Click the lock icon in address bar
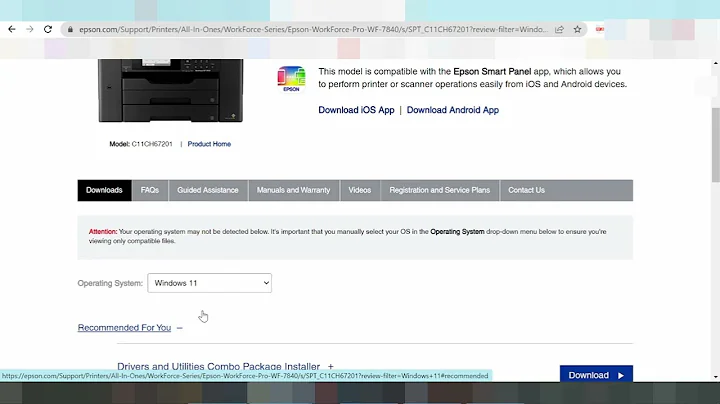Image resolution: width=720 pixels, height=404 pixels. [x=70, y=29]
